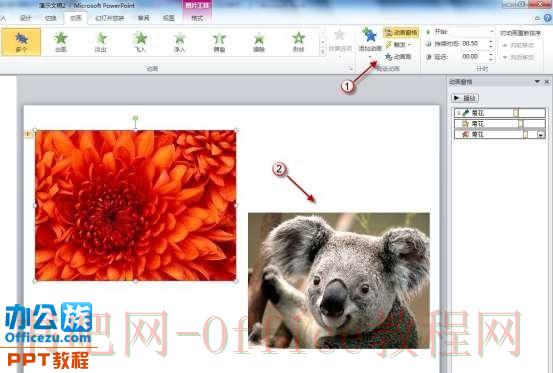Expand the full animation gallery
Viewport: 553px width, 373px height.
coord(323,52)
